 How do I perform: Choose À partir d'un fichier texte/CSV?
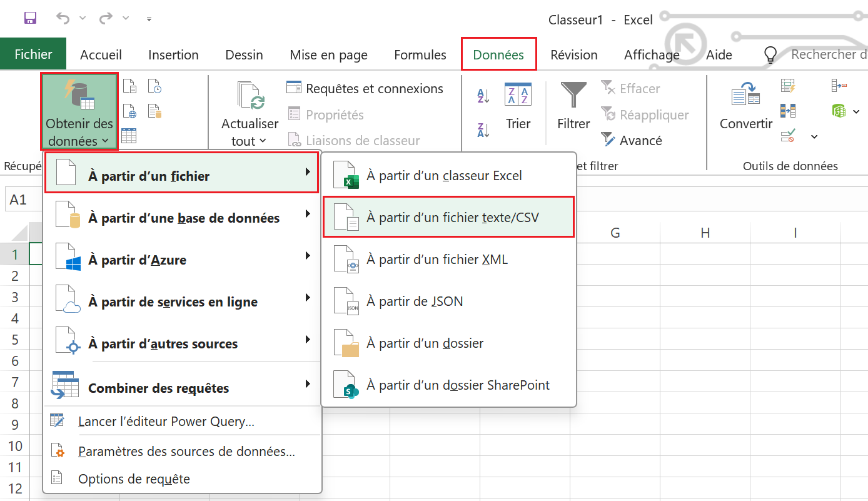448,218
